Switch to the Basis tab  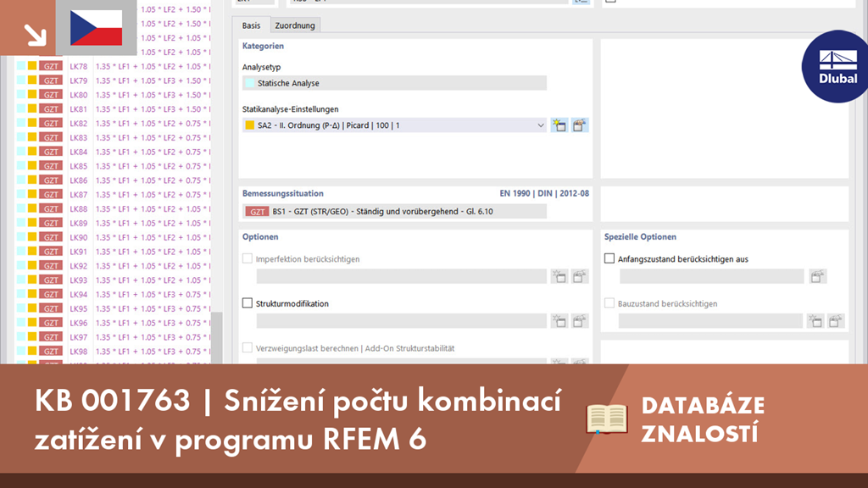pos(251,25)
